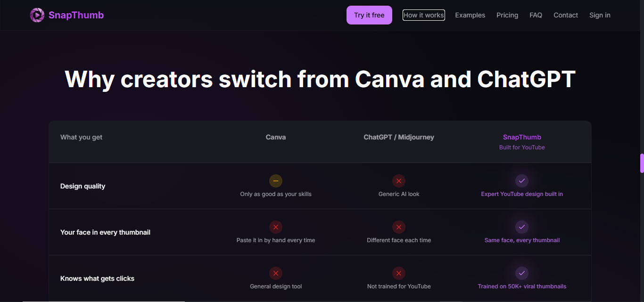Click the ChatGPT Design quality X icon
Screen dimensions: 644x302
click(x=399, y=181)
